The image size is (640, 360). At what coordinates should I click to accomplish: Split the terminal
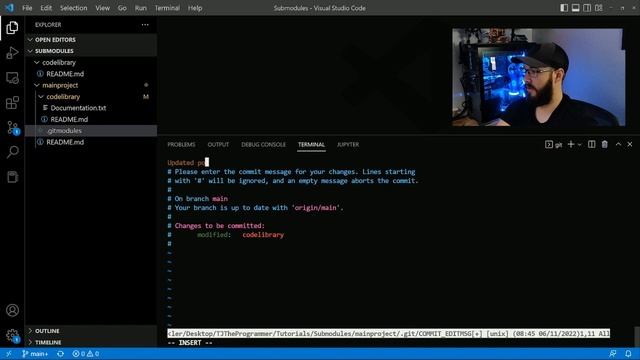(591, 144)
